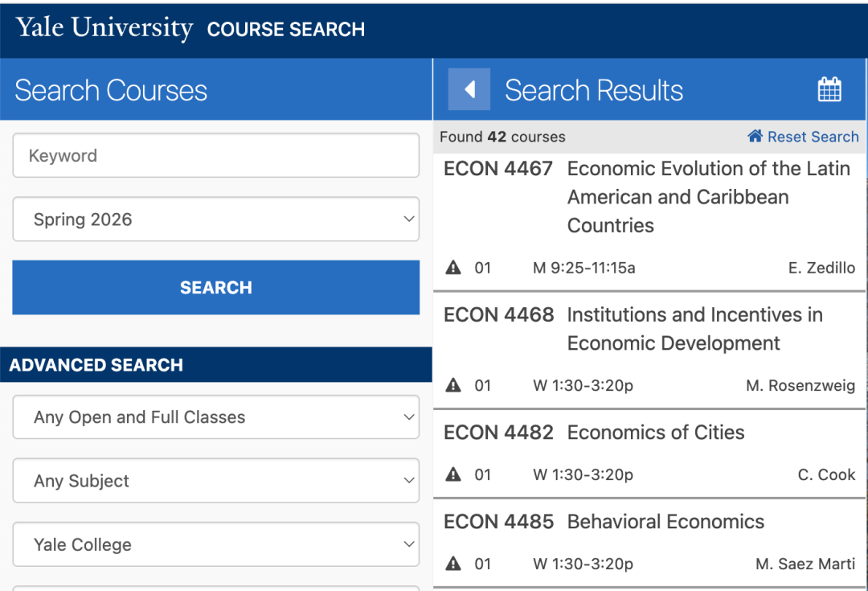Click instructor name M. Saez Marti

click(x=805, y=564)
